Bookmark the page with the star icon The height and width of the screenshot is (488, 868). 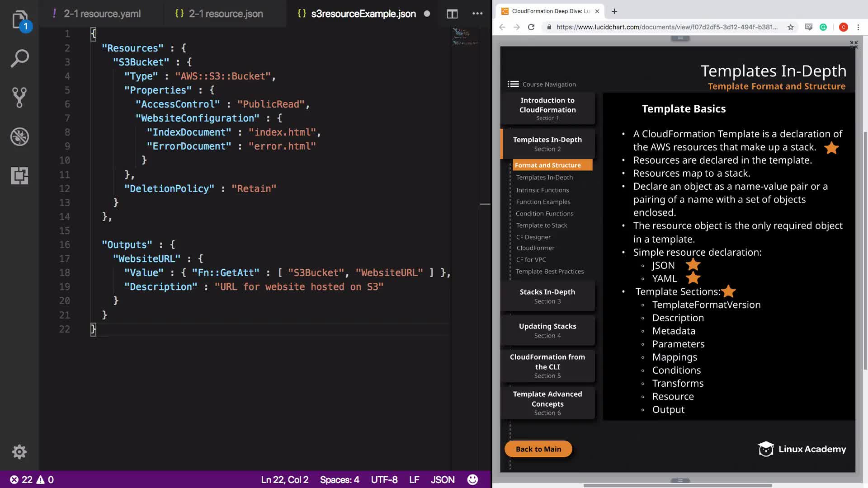pyautogui.click(x=790, y=27)
